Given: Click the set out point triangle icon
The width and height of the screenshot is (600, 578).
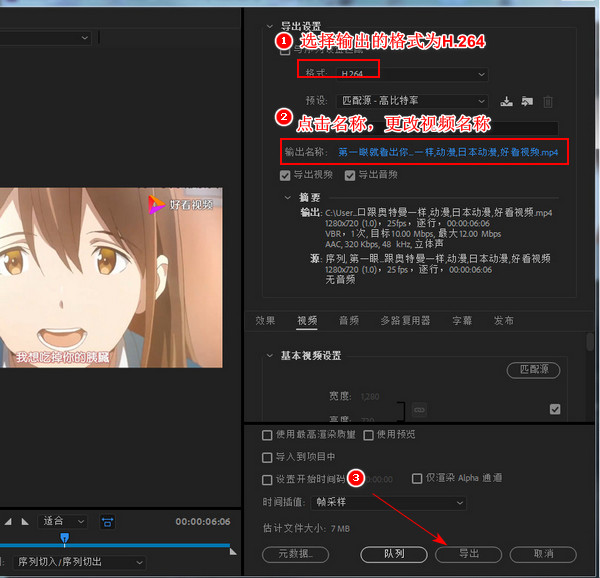Looking at the screenshot, I should [25, 521].
